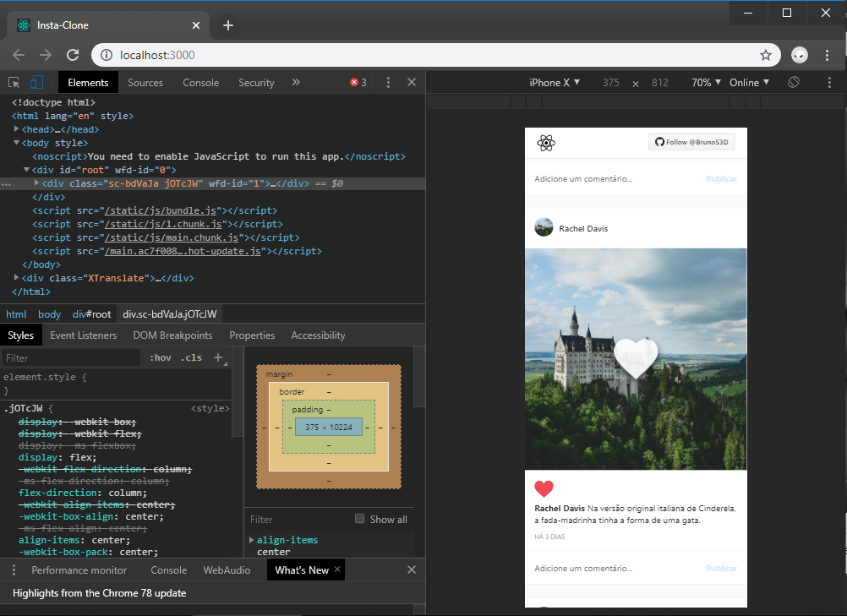
Task: Switch to the Console tab at top
Action: 201,83
